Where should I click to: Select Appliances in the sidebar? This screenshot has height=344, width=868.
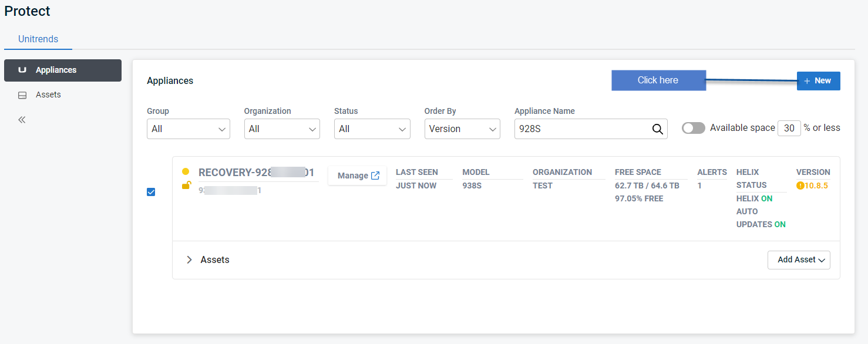pyautogui.click(x=63, y=70)
